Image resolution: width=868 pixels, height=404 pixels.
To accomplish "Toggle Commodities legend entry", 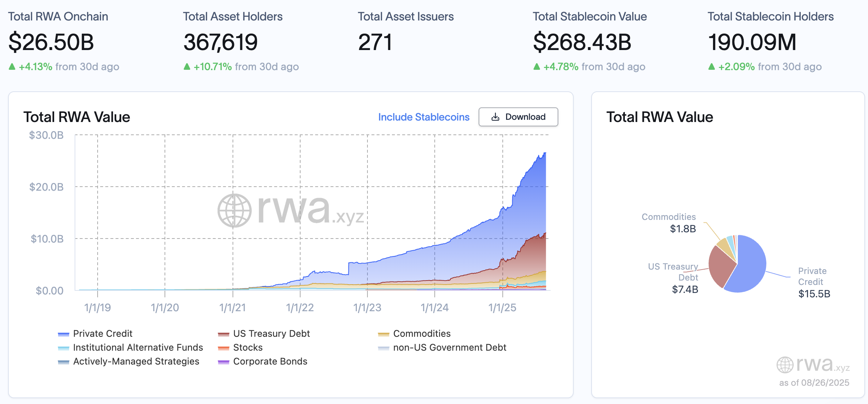I will point(422,334).
